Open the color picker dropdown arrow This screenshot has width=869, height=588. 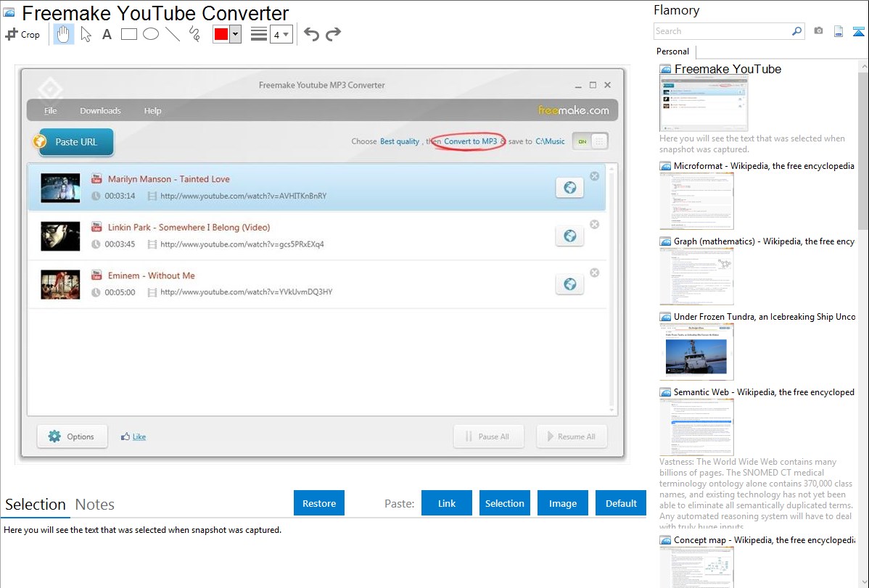[235, 34]
